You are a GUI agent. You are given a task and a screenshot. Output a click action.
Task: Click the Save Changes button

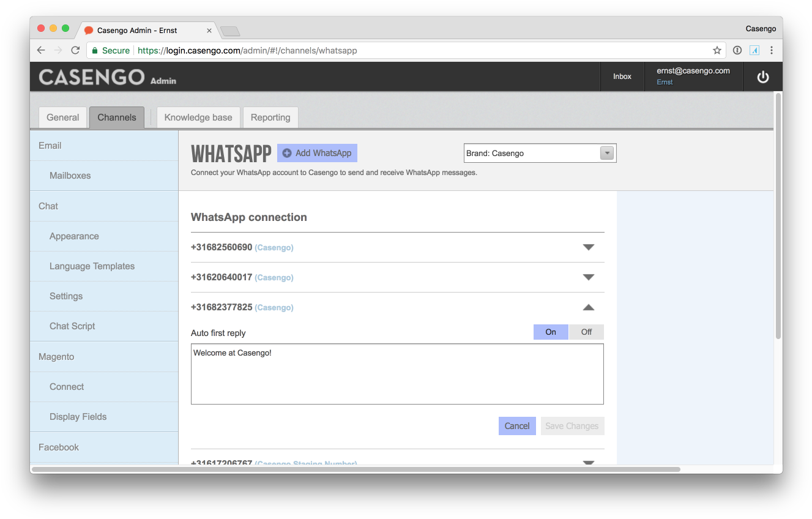tap(572, 426)
